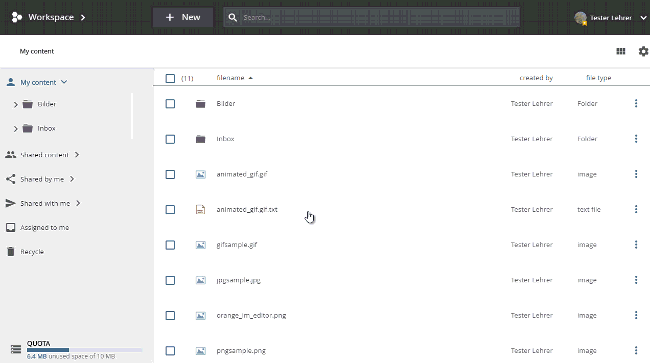Image resolution: width=650 pixels, height=363 pixels.
Task: Click the Shared content people icon
Action: 10,155
